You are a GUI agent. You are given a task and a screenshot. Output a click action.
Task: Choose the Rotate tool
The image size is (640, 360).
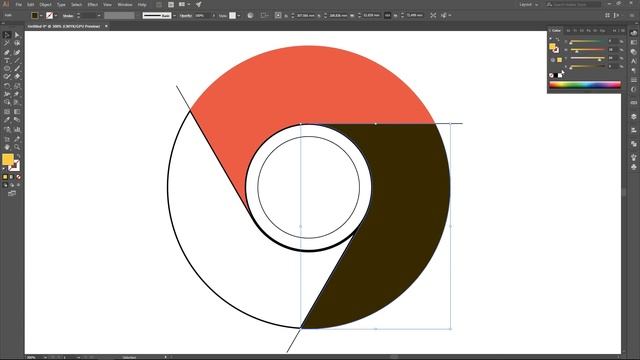(7, 86)
